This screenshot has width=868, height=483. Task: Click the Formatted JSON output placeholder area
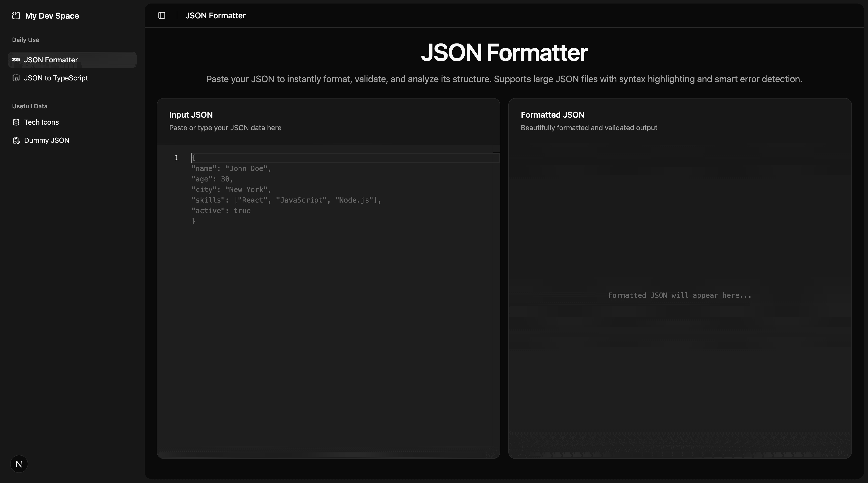click(x=680, y=296)
